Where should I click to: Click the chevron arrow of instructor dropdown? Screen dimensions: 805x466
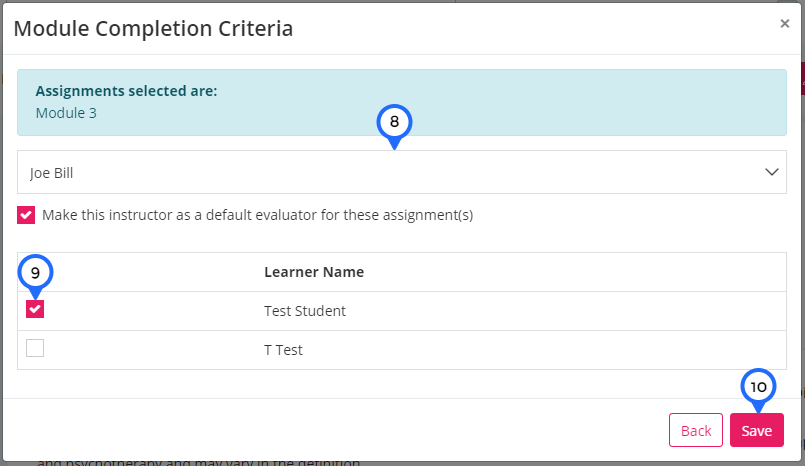[x=772, y=172]
